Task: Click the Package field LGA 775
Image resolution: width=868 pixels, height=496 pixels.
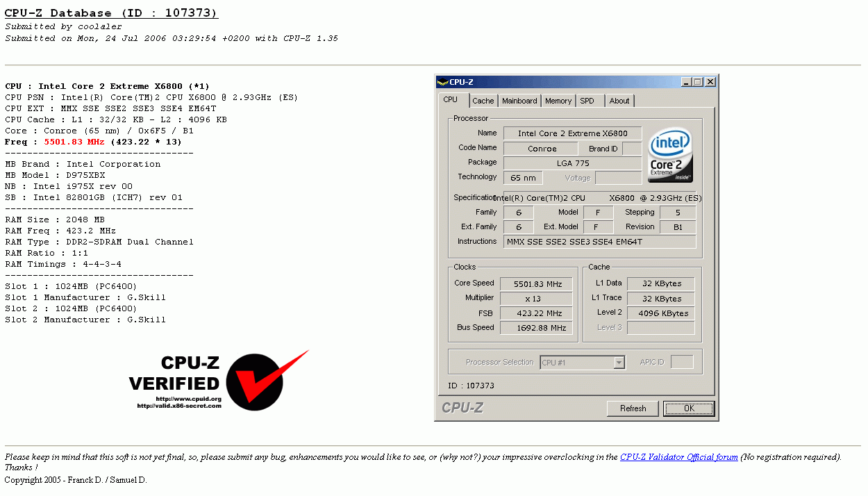Action: (572, 163)
